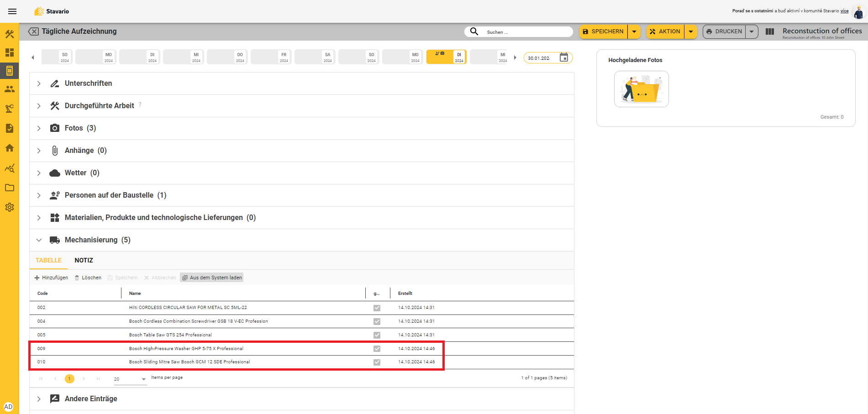The width and height of the screenshot is (868, 414).
Task: Open the people icon in left sidebar
Action: pos(10,89)
